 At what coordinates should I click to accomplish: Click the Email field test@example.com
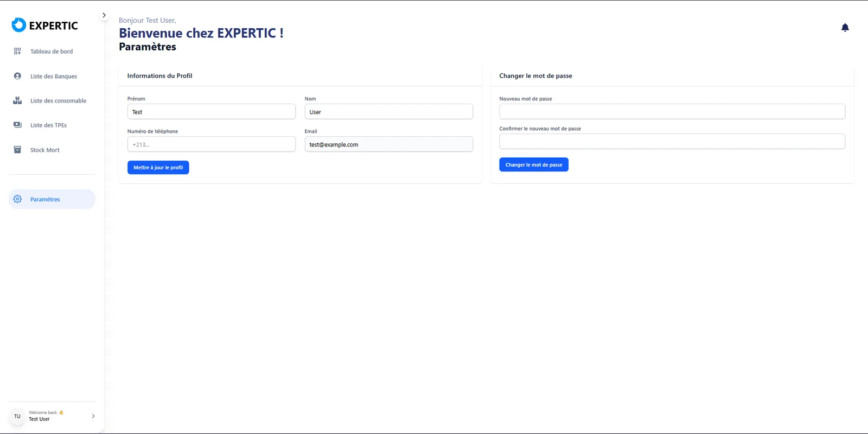[x=388, y=144]
